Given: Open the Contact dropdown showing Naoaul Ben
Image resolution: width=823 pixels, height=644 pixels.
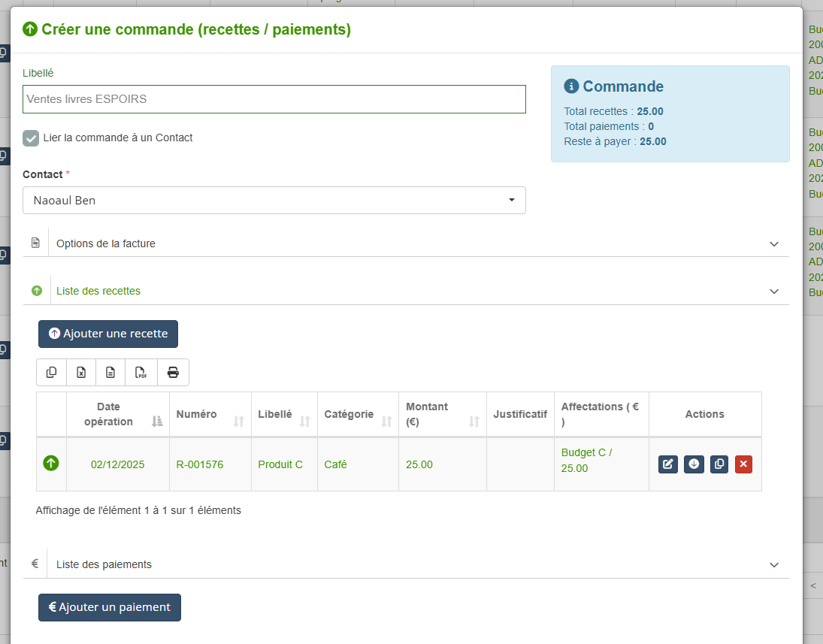Looking at the screenshot, I should click(x=274, y=201).
